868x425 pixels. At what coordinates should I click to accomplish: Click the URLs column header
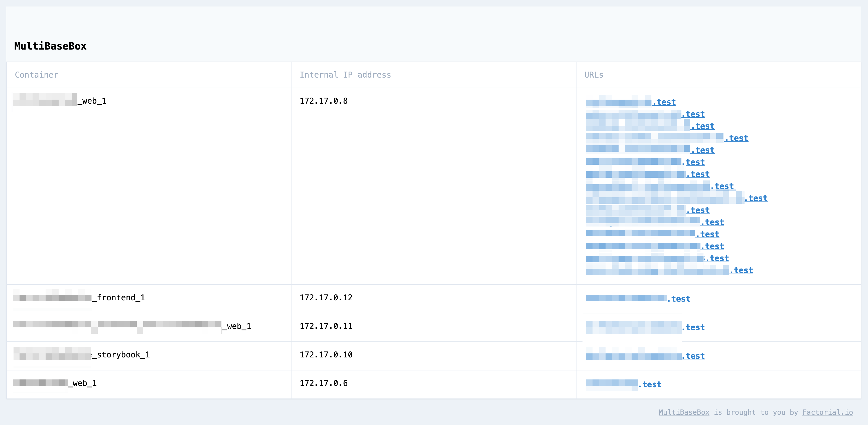[594, 75]
